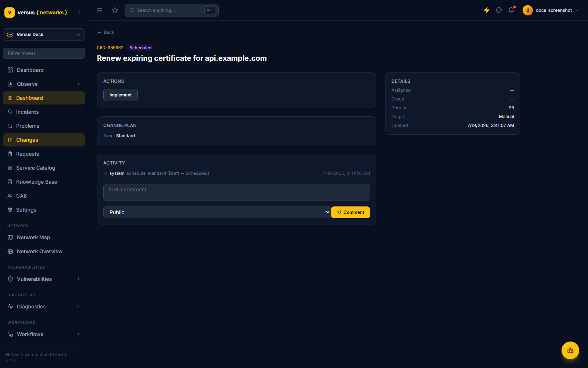Open the docs_screenshot user menu chevron
Image resolution: width=588 pixels, height=368 pixels.
click(577, 10)
